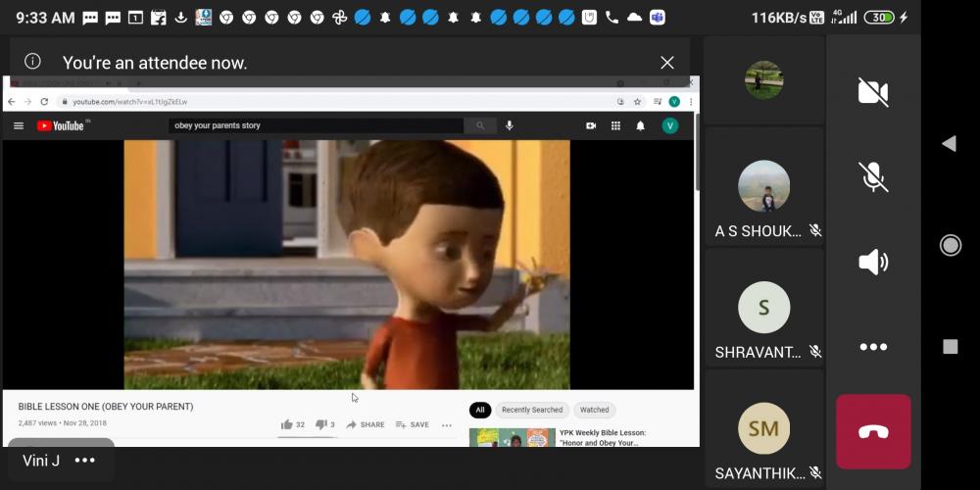The height and width of the screenshot is (490, 980).
Task: Click the YouTube logo
Action: pos(61,125)
